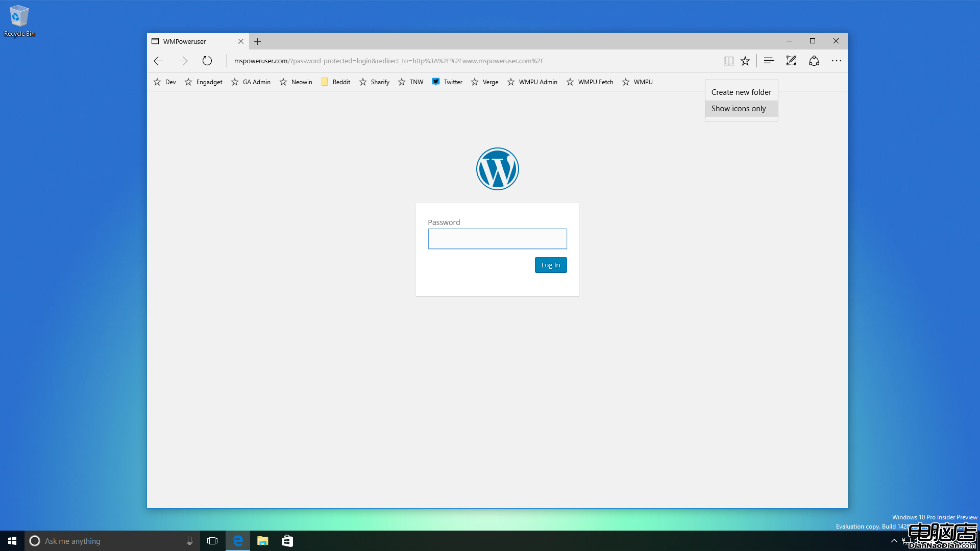
Task: Click the address bar URL
Action: tap(388, 61)
